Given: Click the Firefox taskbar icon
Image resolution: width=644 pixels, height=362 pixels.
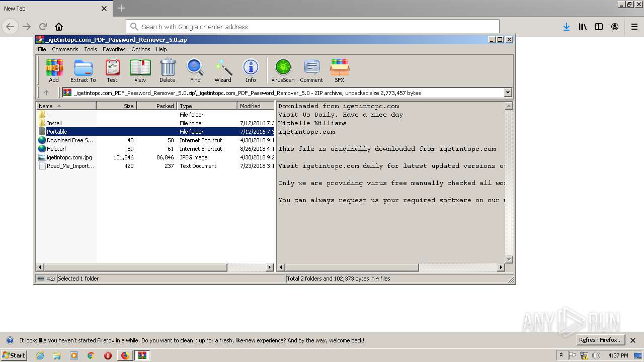Looking at the screenshot, I should pyautogui.click(x=125, y=355).
